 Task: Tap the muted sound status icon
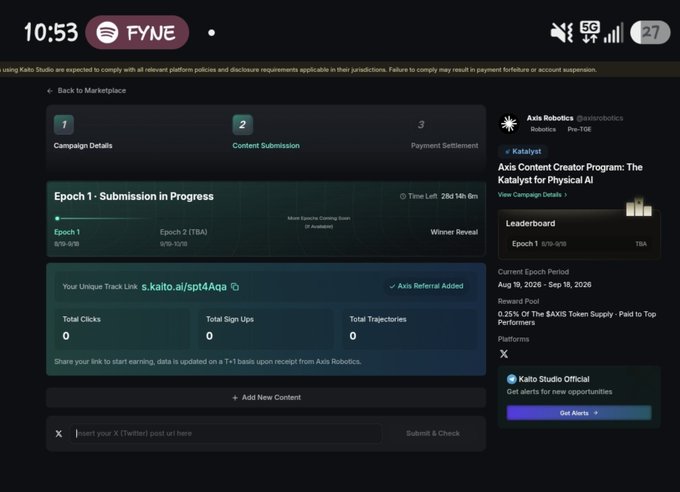[x=561, y=32]
